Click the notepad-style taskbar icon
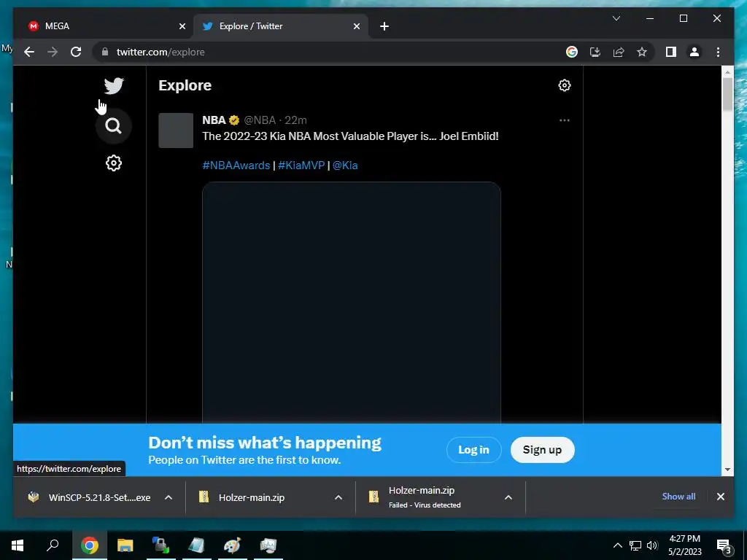This screenshot has width=747, height=560. (197, 545)
